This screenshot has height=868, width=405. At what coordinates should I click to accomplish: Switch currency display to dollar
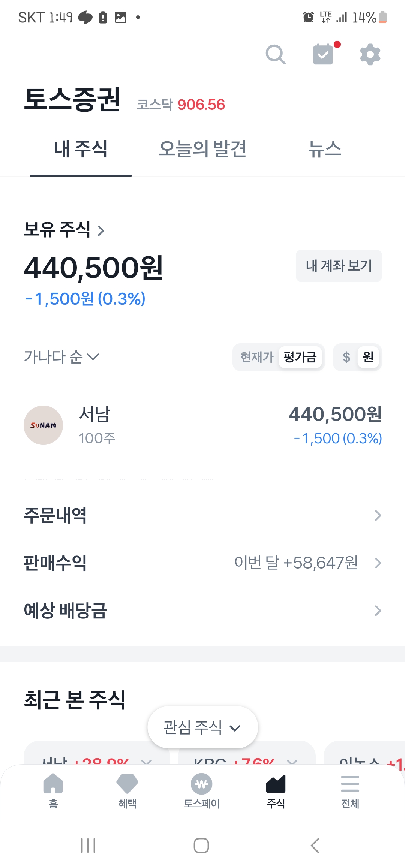[346, 357]
